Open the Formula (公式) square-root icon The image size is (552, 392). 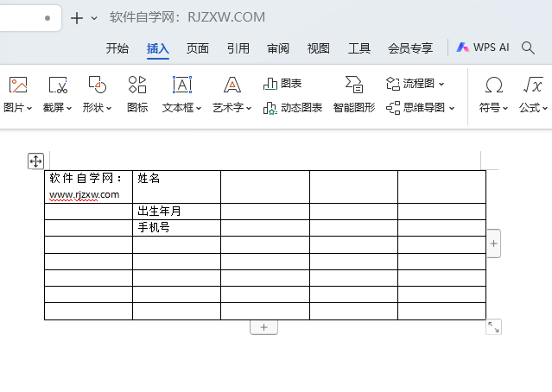(533, 85)
